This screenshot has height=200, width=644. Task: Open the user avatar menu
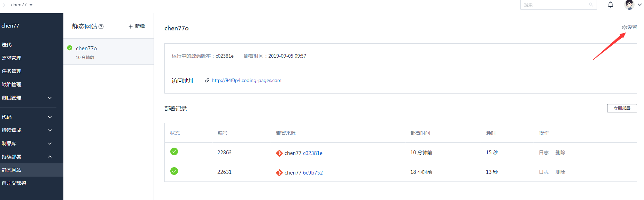coord(629,5)
